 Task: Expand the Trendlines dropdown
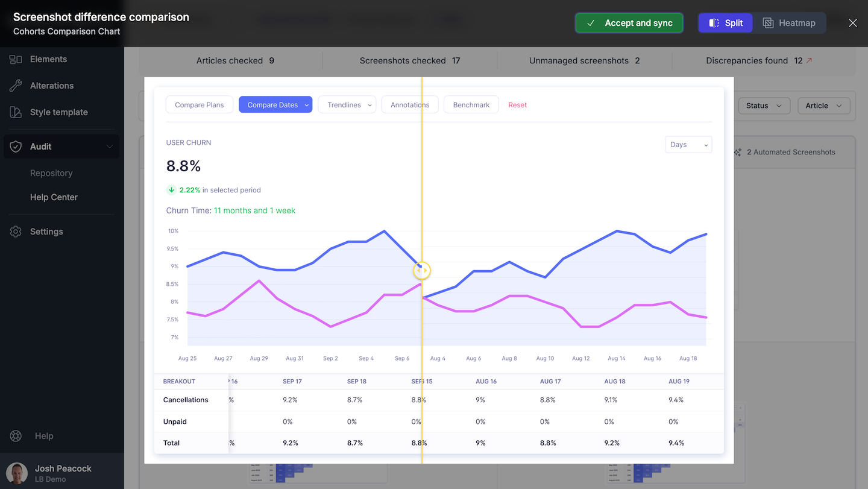tap(347, 105)
